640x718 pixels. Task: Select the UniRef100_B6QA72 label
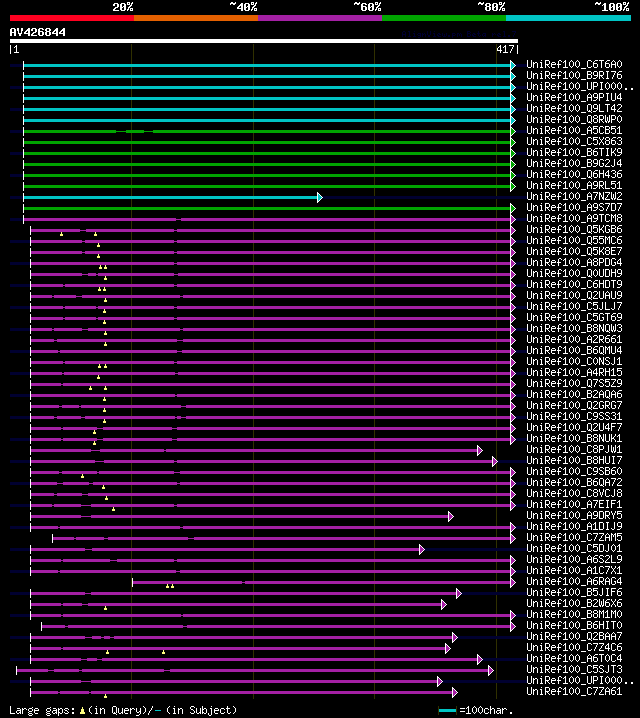point(574,482)
